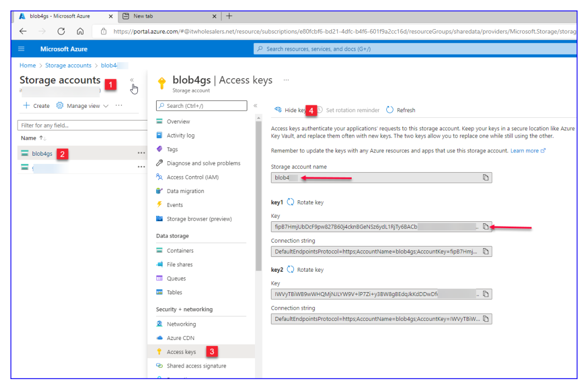
Task: Open Containers under Data storage
Action: pos(180,250)
